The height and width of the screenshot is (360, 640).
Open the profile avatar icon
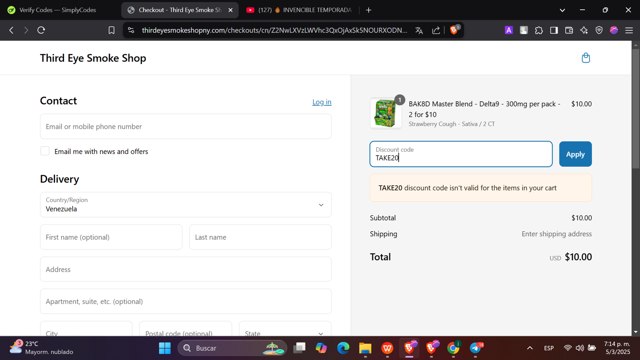(614, 30)
